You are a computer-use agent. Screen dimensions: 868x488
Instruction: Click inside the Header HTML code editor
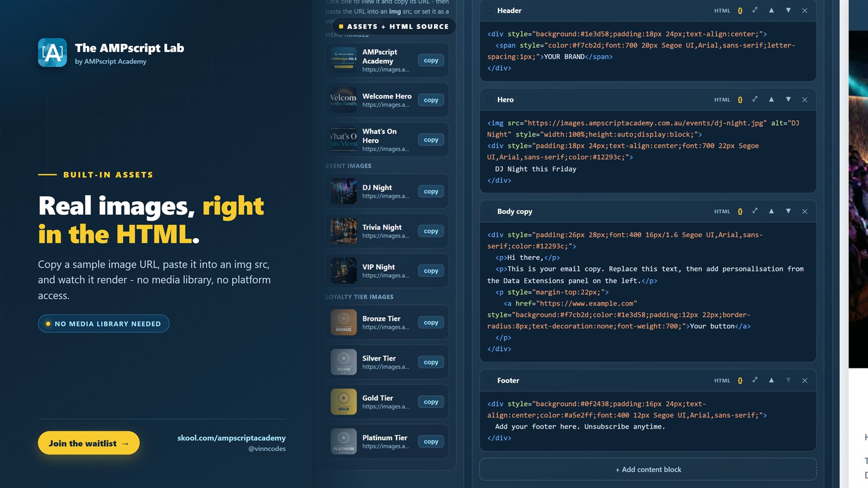pyautogui.click(x=648, y=51)
